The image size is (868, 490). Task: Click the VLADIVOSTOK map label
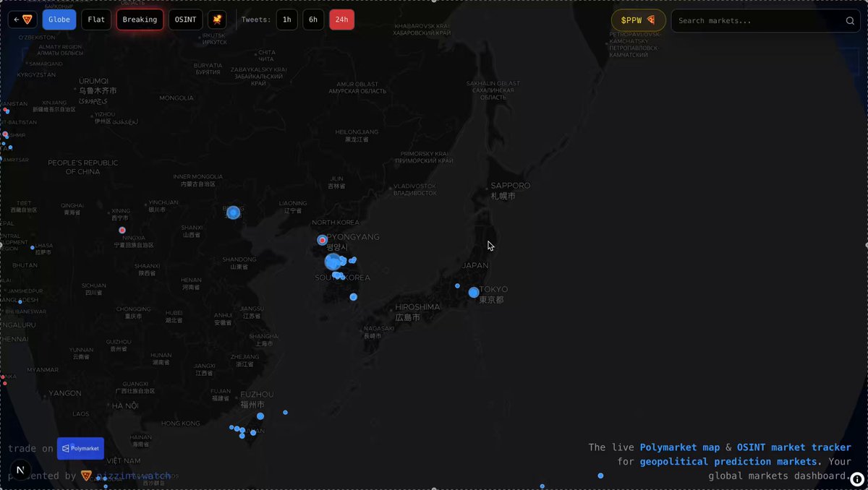pos(415,186)
